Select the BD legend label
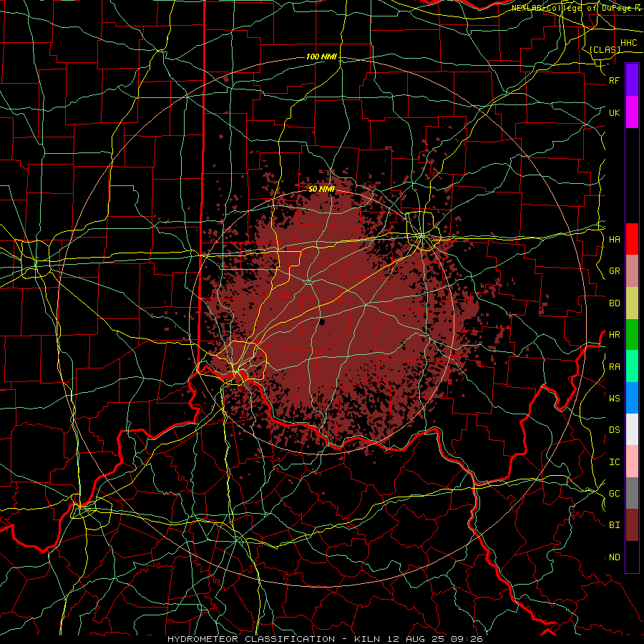Screen dimensions: 644x644 coord(615,303)
